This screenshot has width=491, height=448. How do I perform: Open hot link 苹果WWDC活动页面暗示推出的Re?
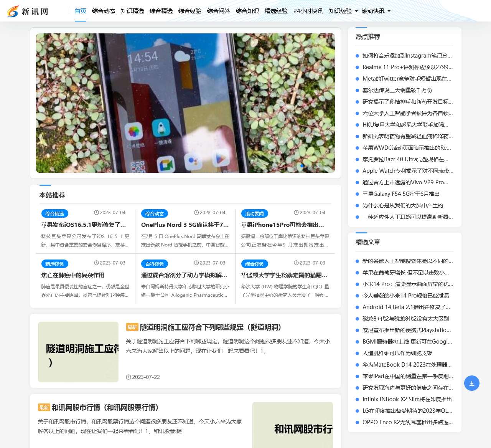[x=407, y=148]
